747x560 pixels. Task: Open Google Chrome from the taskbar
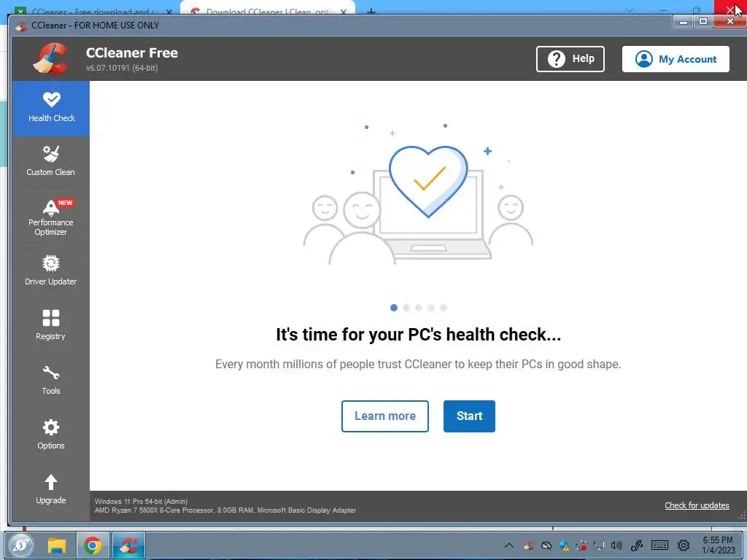click(x=93, y=545)
